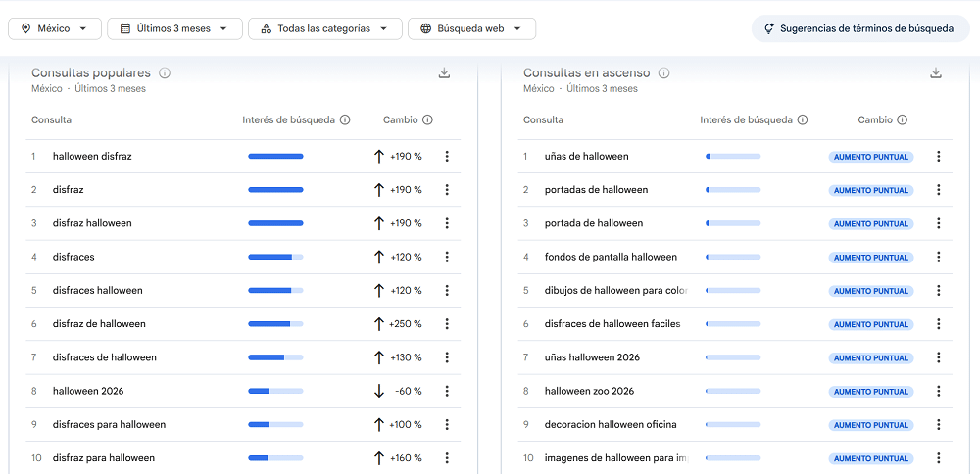Click the interest bar for halloween 2026
Viewport: 980px width, 474px height.
(x=275, y=391)
